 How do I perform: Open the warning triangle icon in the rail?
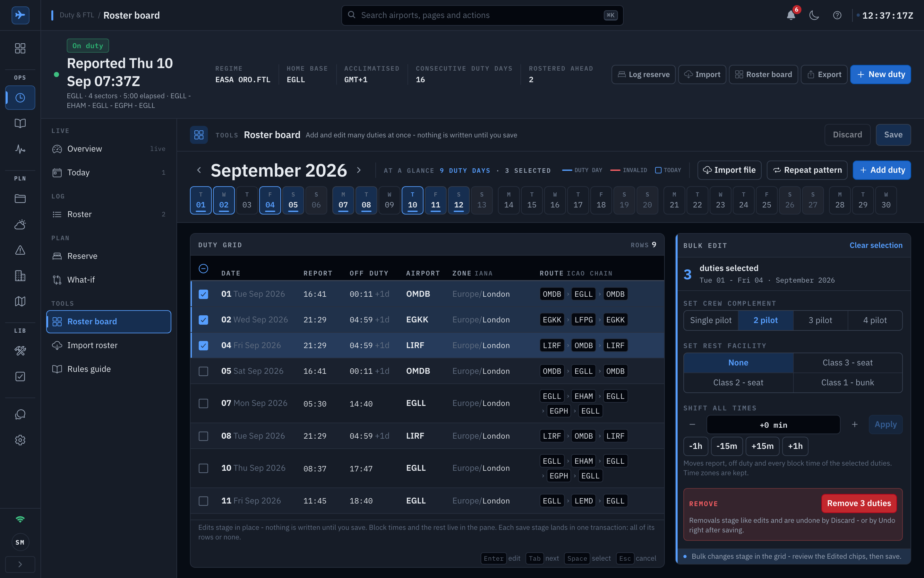click(x=20, y=250)
